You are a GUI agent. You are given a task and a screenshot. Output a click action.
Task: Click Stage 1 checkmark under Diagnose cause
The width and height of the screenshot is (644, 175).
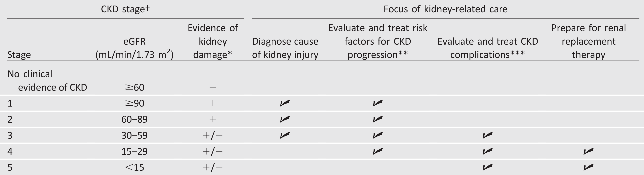[285, 103]
